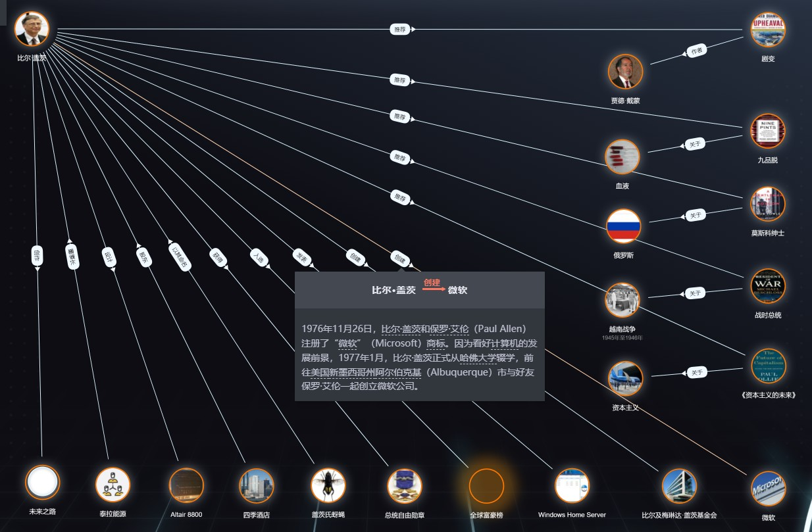Select the 血液 node image

pyautogui.click(x=622, y=157)
